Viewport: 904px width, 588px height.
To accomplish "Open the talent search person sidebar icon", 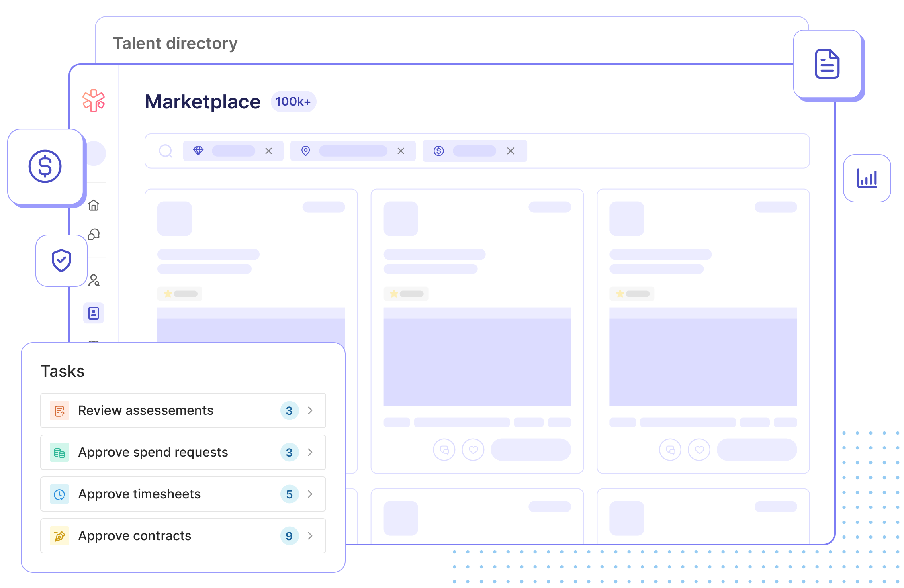I will click(94, 280).
